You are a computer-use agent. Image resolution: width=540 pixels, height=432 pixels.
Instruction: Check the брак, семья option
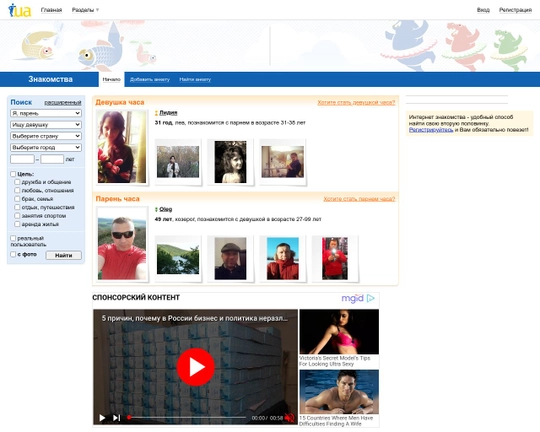[x=17, y=199]
